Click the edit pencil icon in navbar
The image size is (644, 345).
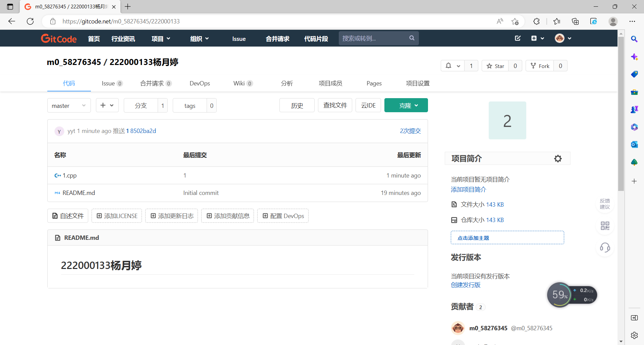click(x=518, y=38)
